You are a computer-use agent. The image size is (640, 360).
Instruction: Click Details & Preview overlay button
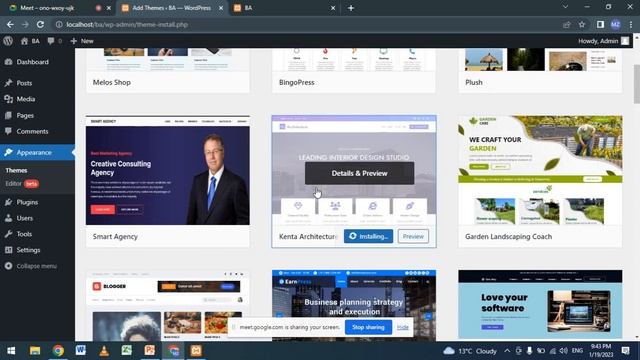pos(359,173)
